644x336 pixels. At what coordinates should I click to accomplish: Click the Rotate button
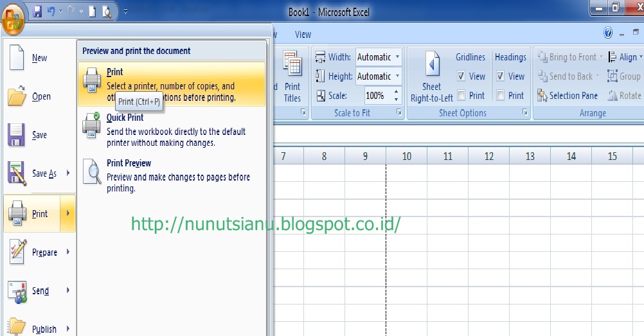click(x=625, y=96)
